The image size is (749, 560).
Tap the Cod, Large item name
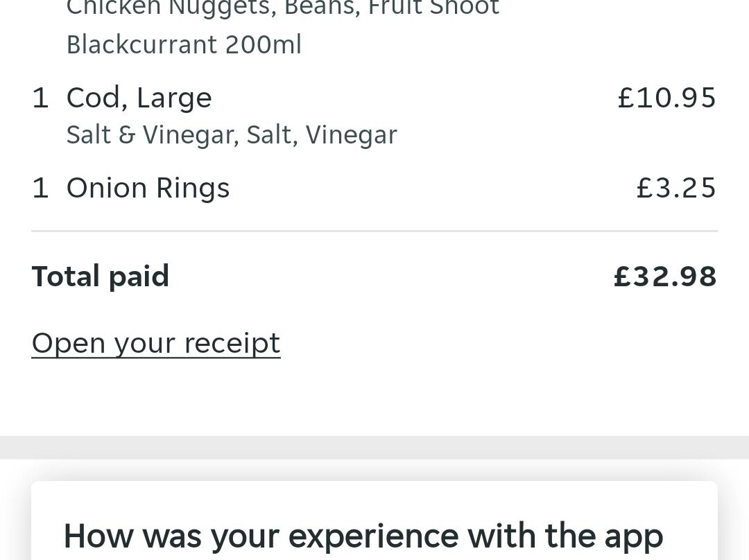coord(139,98)
